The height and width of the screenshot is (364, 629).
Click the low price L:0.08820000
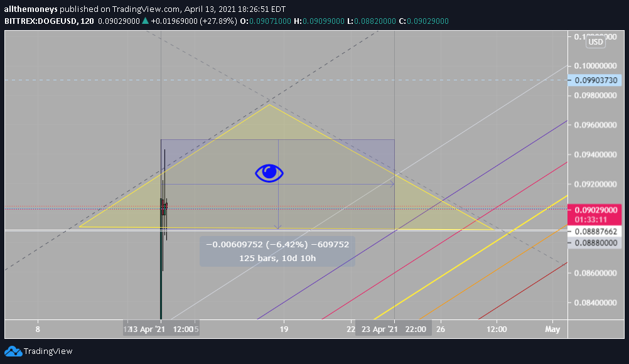[x=372, y=21]
